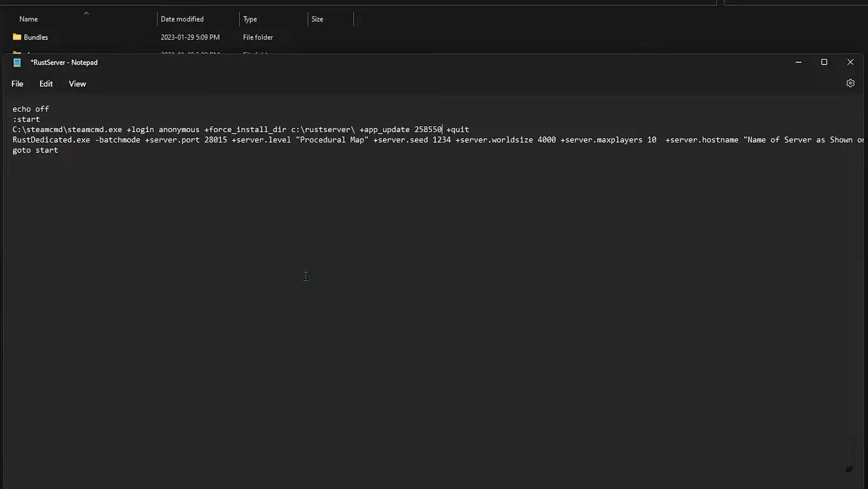
Task: Minimize the Notepad window
Action: pos(798,62)
